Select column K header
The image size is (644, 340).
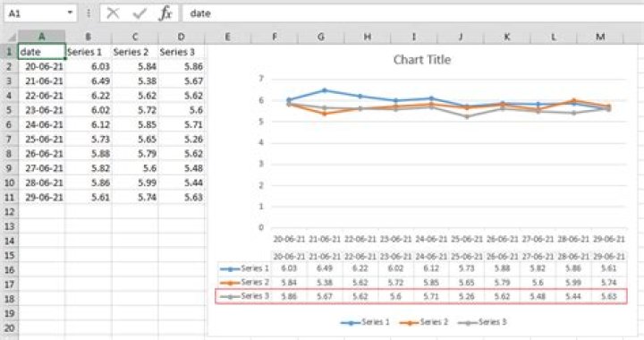click(x=507, y=37)
